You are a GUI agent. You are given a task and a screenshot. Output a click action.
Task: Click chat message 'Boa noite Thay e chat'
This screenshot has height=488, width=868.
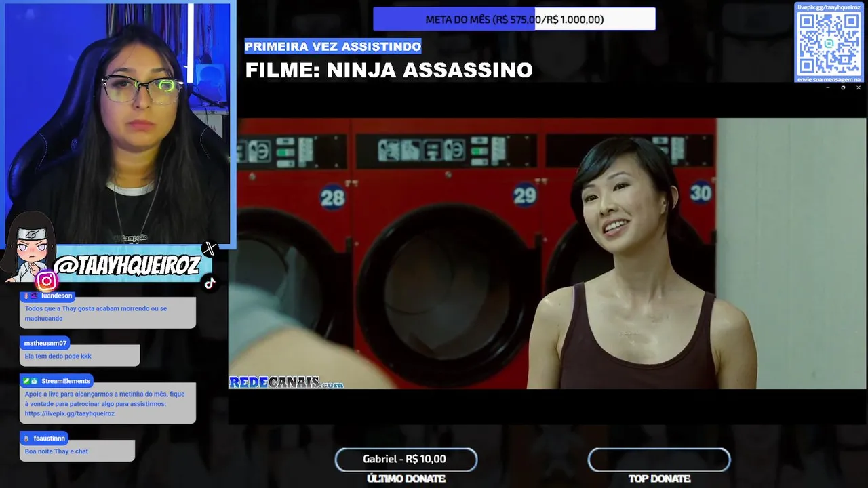(x=56, y=451)
